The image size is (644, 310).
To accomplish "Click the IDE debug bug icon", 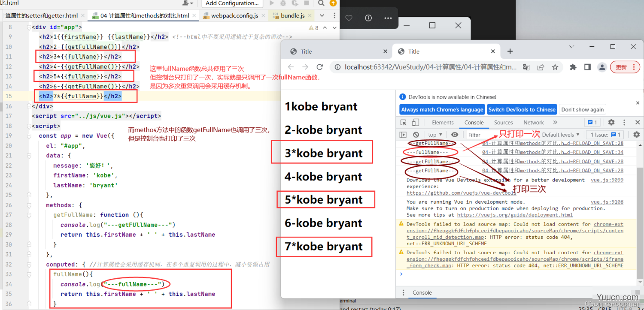I will pos(283,3).
